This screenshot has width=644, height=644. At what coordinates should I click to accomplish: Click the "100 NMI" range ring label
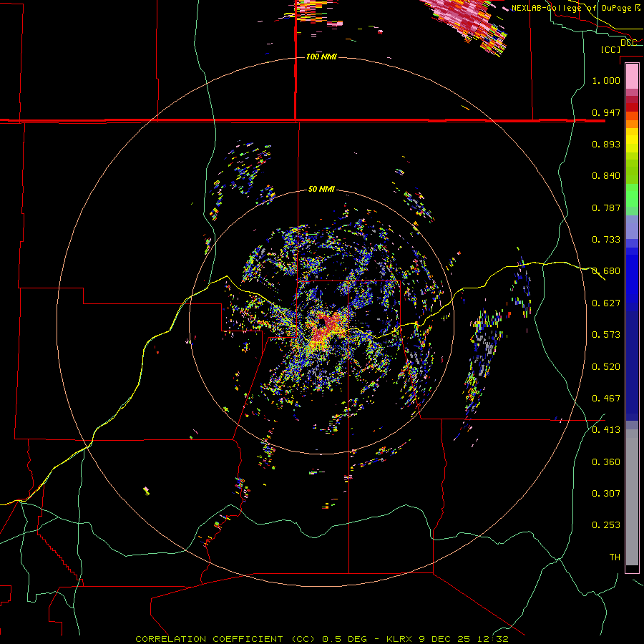(321, 57)
